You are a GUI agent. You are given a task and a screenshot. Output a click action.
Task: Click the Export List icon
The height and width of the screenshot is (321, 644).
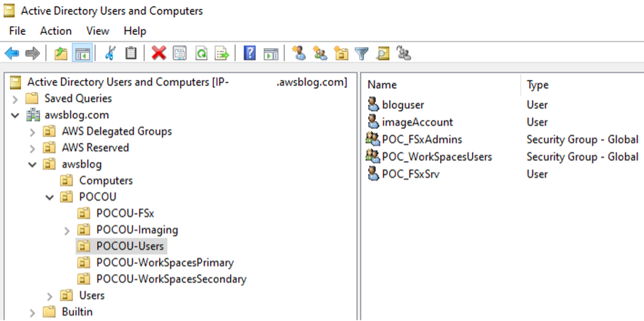(221, 54)
